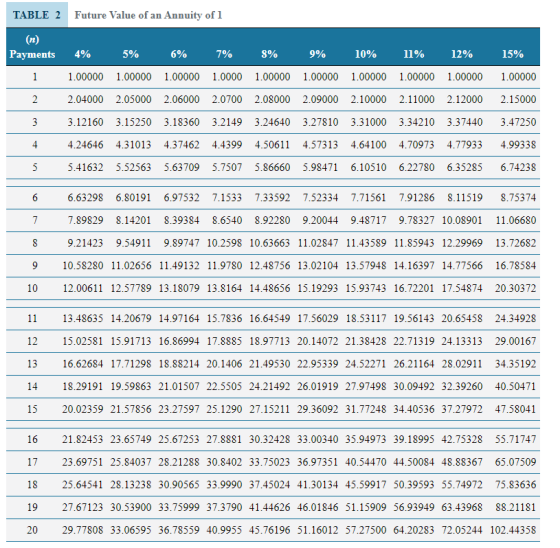Click cell value 25.1290
This screenshot has height=548, width=560.
(x=224, y=409)
